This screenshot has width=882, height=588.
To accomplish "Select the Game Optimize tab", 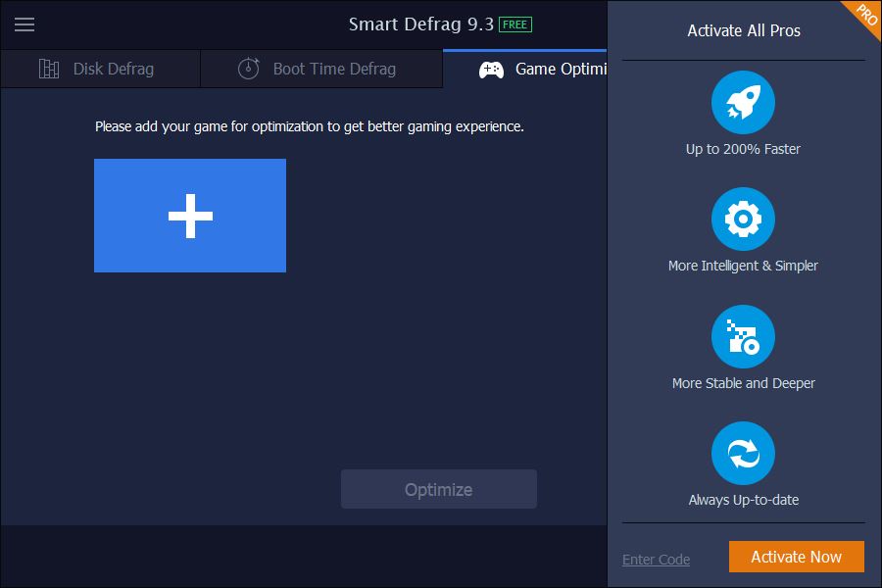I will (x=525, y=69).
